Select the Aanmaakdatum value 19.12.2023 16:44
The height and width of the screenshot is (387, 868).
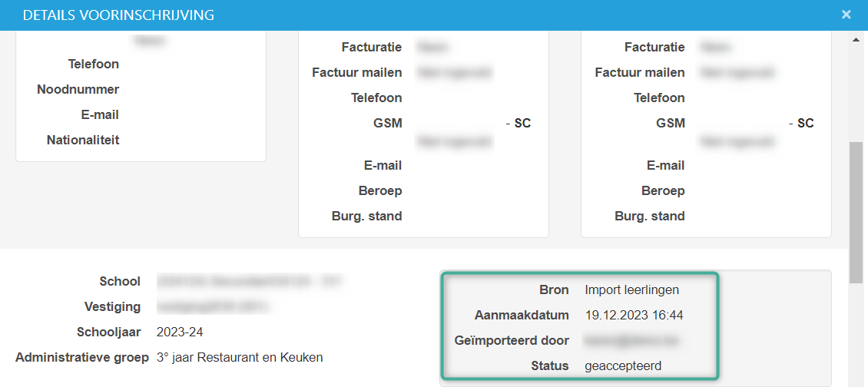pyautogui.click(x=634, y=315)
